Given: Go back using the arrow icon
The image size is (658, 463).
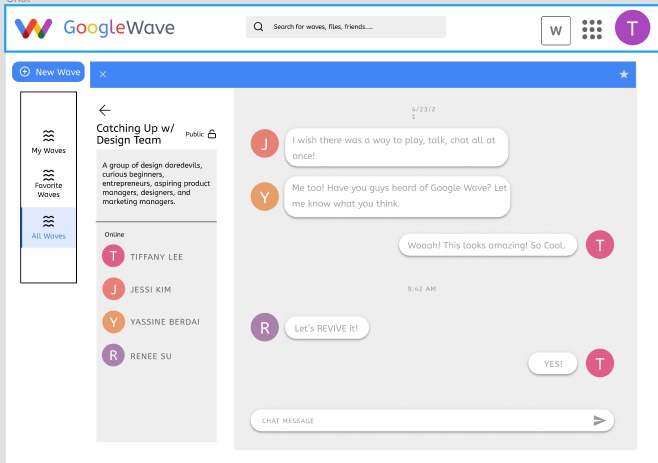Looking at the screenshot, I should 104,110.
